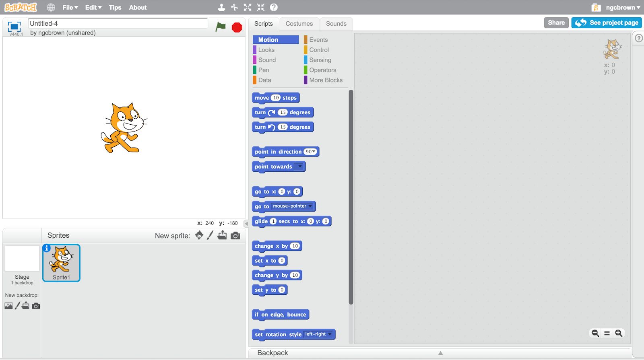Switch to the Scripts tab
The image size is (644, 360).
pos(264,24)
